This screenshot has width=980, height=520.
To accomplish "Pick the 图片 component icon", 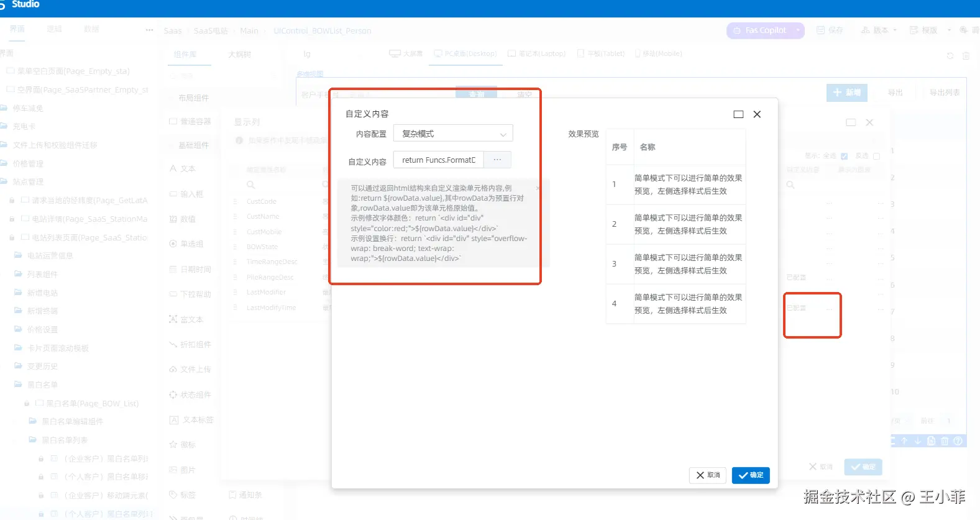I will (173, 470).
